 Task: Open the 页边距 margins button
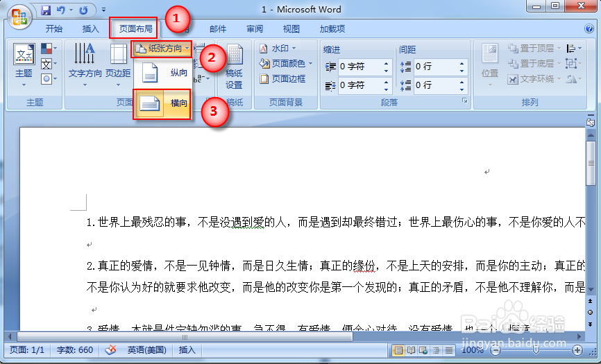click(118, 64)
